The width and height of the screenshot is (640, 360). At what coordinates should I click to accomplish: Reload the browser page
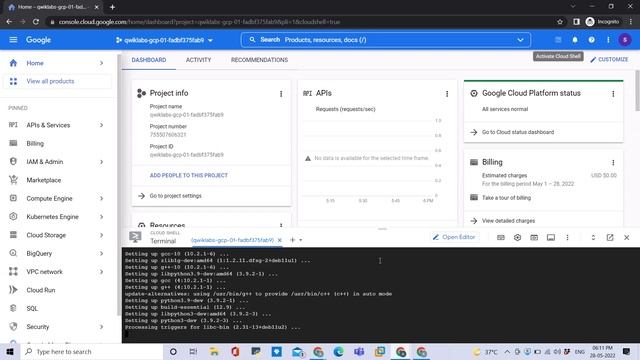click(x=36, y=22)
